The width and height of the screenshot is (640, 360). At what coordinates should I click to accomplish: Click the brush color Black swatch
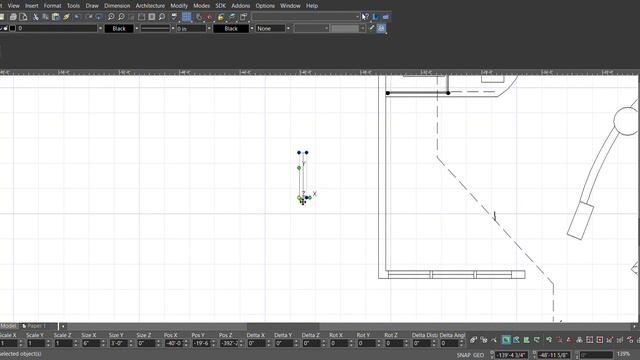click(231, 29)
